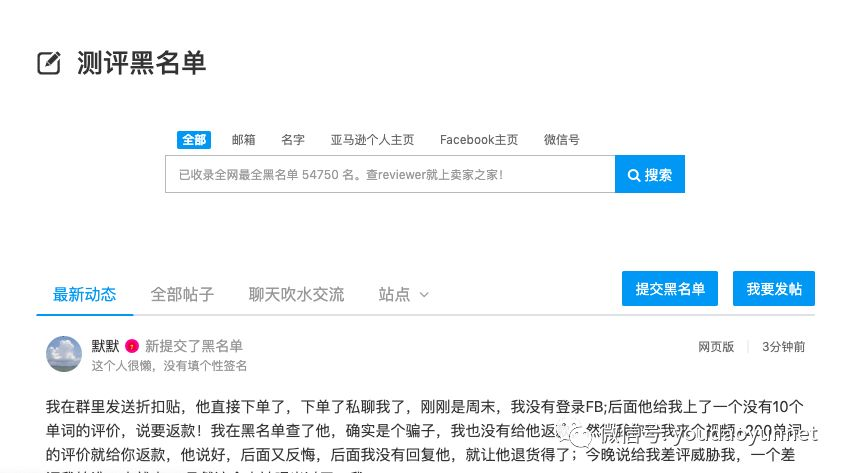Switch to the 全部帖子 tab
This screenshot has width=845, height=473.
182,294
